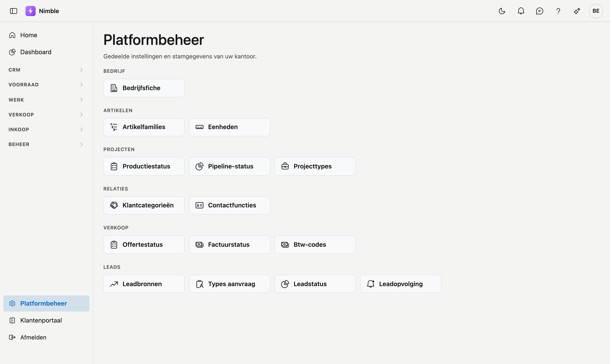Open the notifications bell
Image resolution: width=610 pixels, height=364 pixels.
tap(521, 11)
